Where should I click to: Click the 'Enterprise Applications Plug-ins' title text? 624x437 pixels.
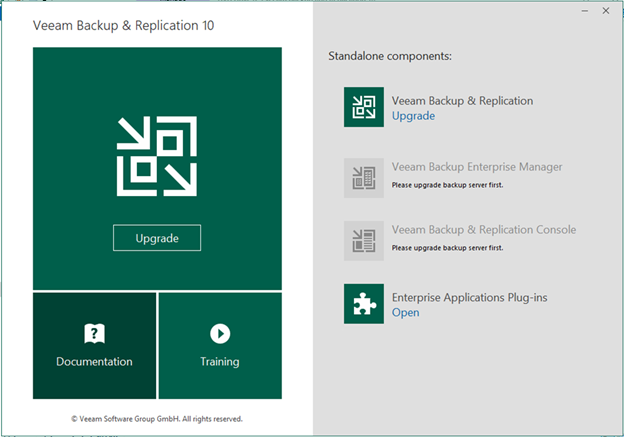point(470,297)
